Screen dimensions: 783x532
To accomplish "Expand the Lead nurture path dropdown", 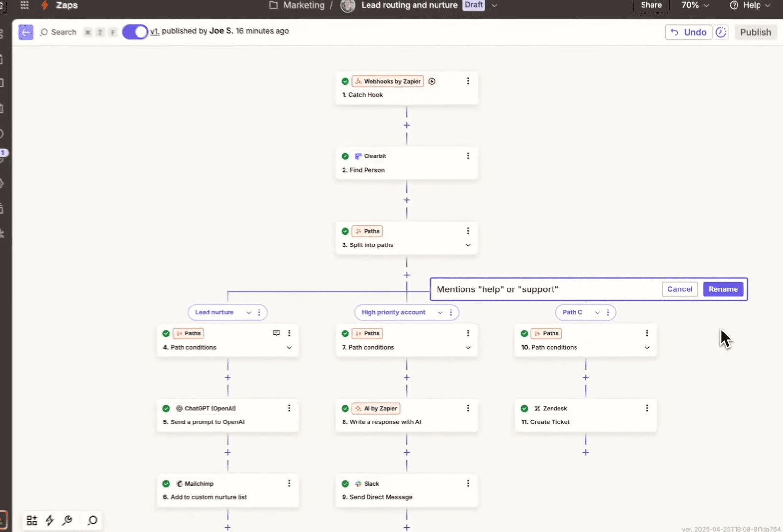I will (249, 312).
